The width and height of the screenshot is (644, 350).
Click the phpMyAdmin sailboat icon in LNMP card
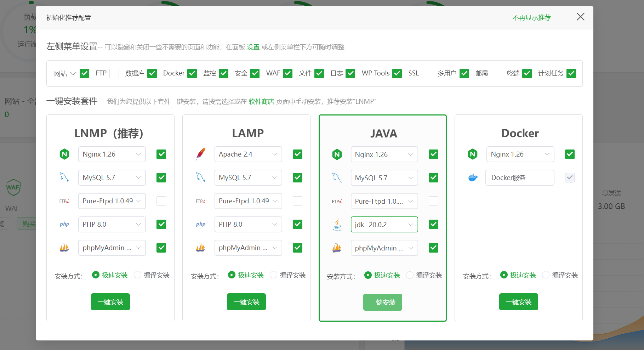coord(64,248)
